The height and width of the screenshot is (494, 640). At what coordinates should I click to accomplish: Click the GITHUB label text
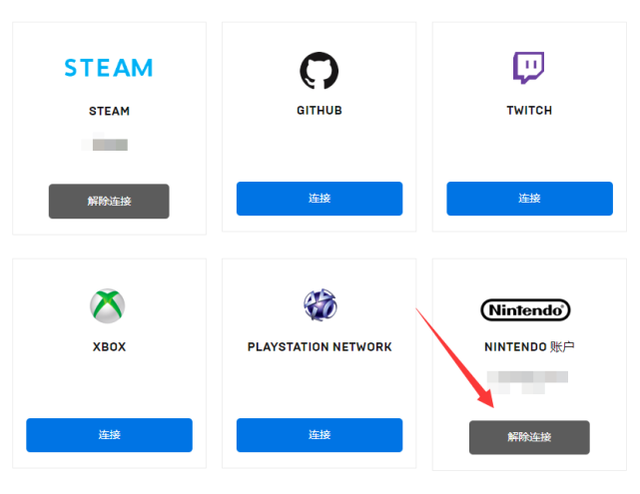(x=319, y=110)
